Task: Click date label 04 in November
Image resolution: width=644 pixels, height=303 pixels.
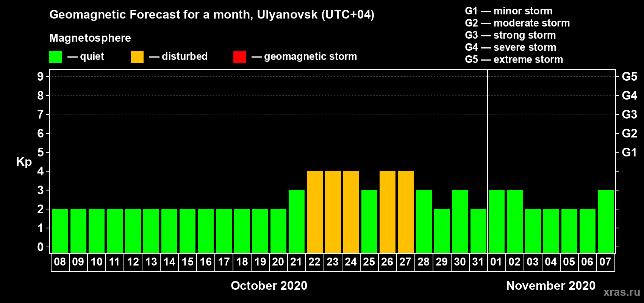Action: (551, 262)
